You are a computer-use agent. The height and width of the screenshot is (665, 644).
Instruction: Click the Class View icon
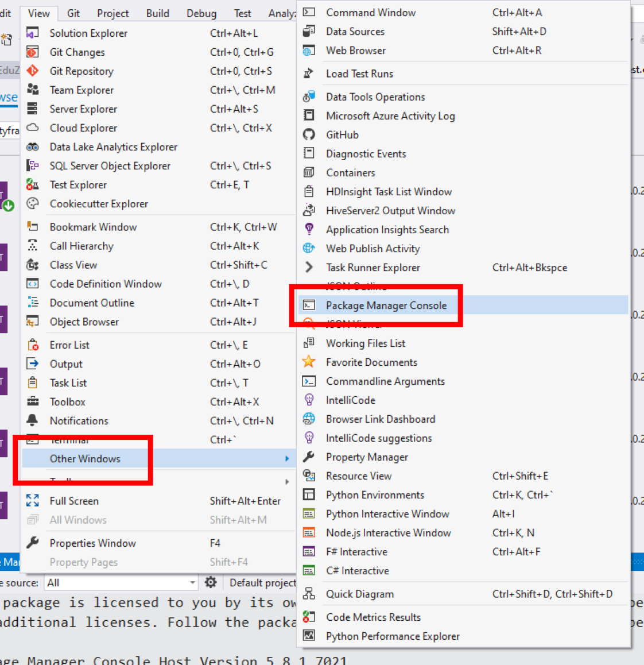pos(33,265)
